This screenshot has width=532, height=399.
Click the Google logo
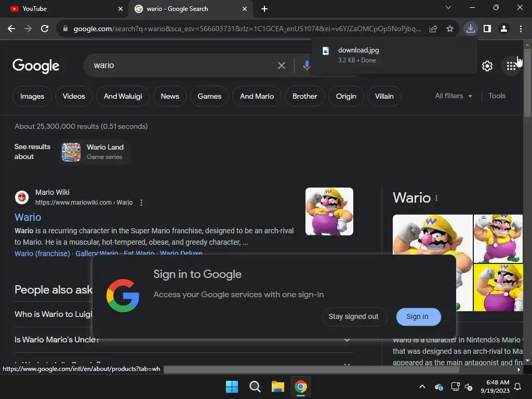tap(36, 66)
